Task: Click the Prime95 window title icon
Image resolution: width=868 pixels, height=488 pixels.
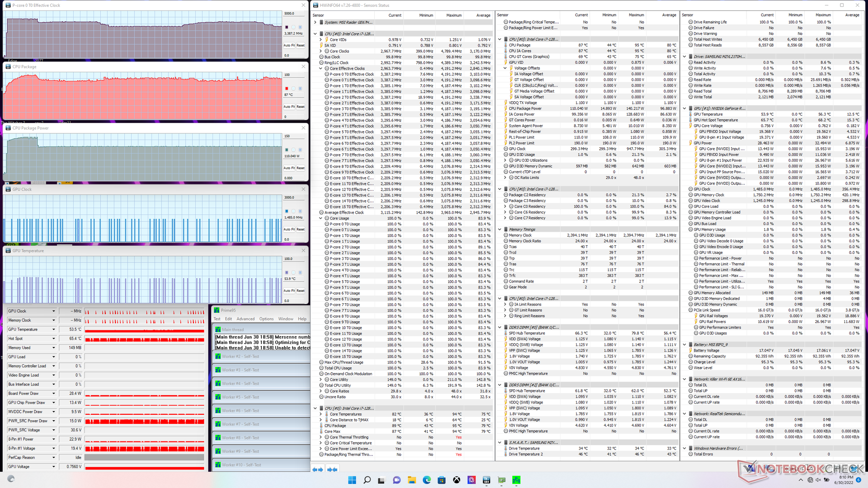Action: pyautogui.click(x=217, y=310)
